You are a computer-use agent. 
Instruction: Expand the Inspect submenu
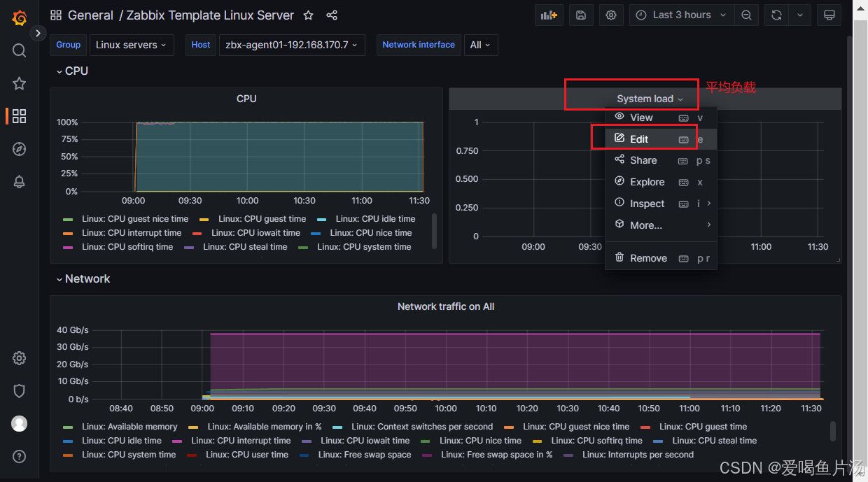[x=661, y=204]
